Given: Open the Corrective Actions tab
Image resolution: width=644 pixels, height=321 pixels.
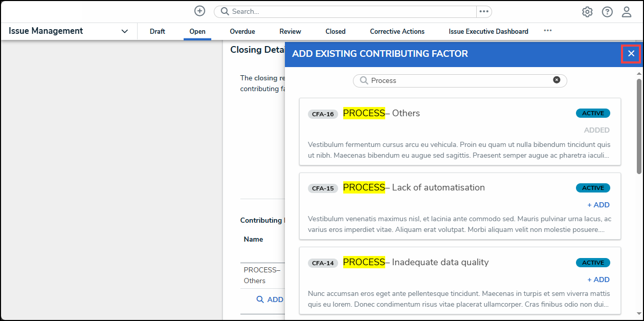Looking at the screenshot, I should [x=397, y=31].
